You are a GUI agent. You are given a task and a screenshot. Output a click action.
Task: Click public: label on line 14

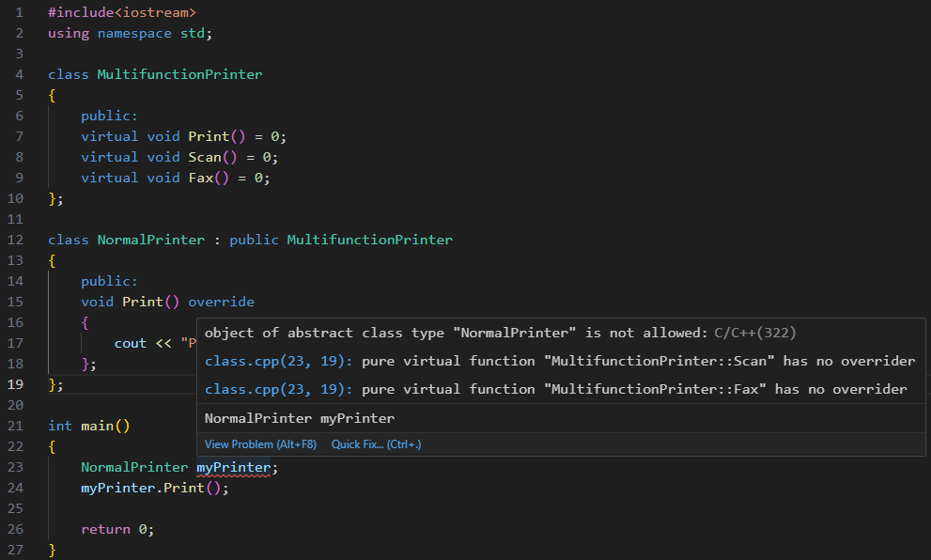point(109,281)
